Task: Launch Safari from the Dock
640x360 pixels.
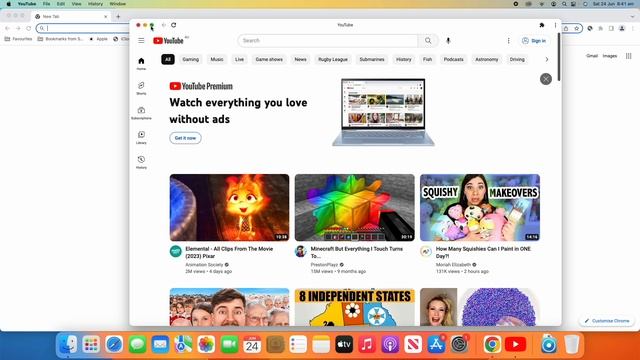Action: pyautogui.click(x=114, y=344)
